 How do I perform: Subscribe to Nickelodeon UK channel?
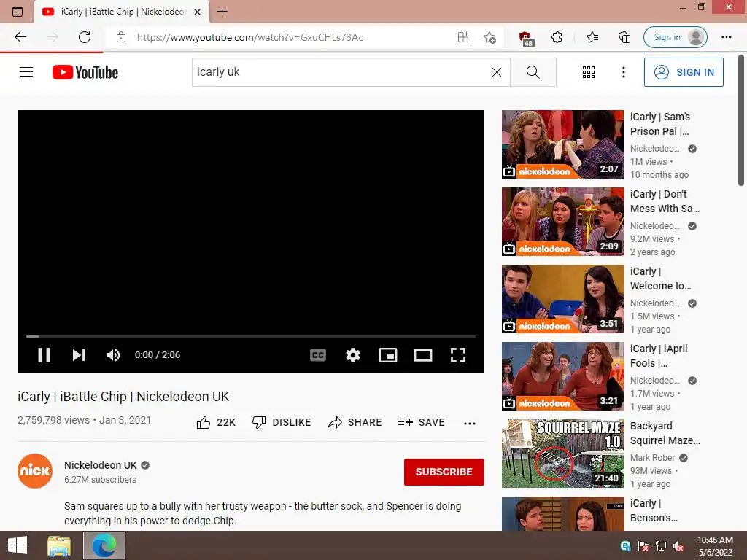(444, 472)
